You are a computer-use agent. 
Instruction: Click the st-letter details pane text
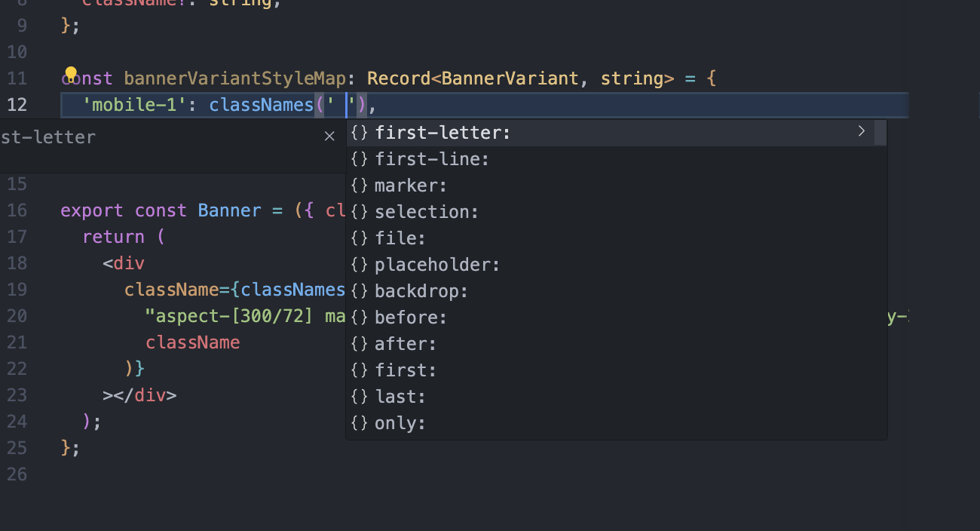[x=47, y=137]
